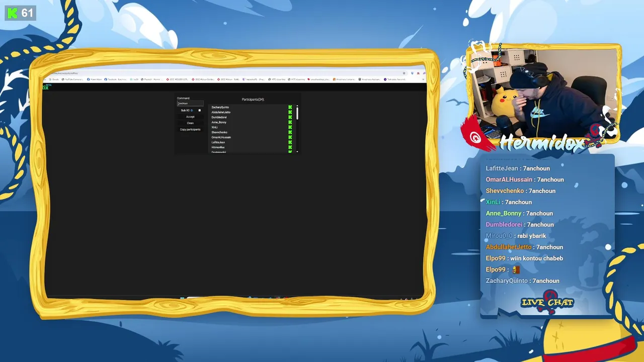644x362 pixels.
Task: Click the bookmark star icon in address bar
Action: click(404, 73)
